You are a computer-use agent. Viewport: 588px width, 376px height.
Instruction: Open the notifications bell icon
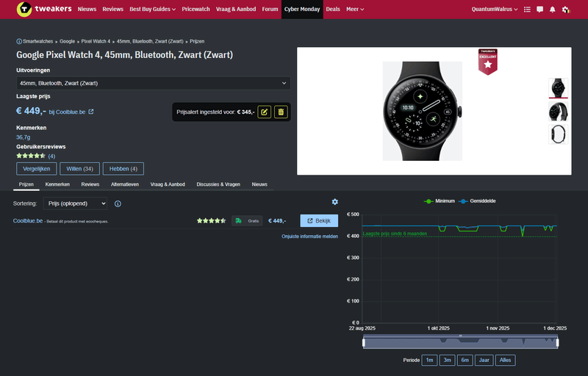(553, 10)
